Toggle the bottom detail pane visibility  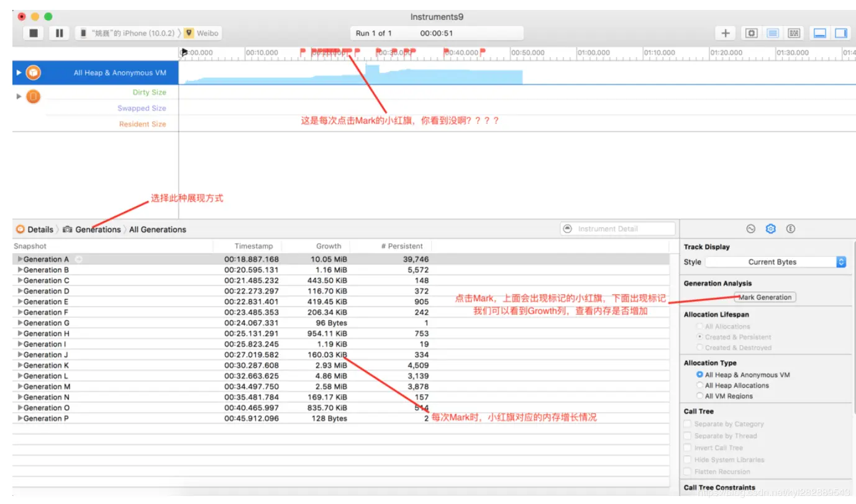click(820, 33)
